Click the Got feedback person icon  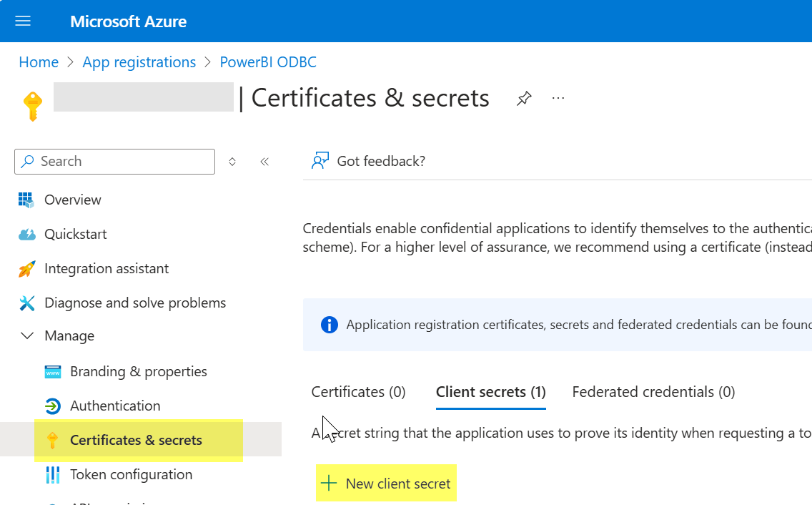pyautogui.click(x=320, y=161)
